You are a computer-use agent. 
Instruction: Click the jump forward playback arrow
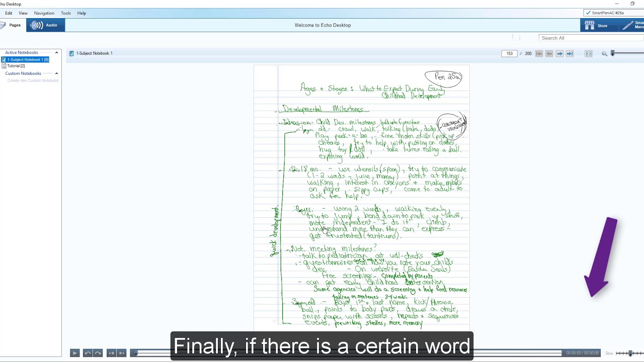coord(98,353)
